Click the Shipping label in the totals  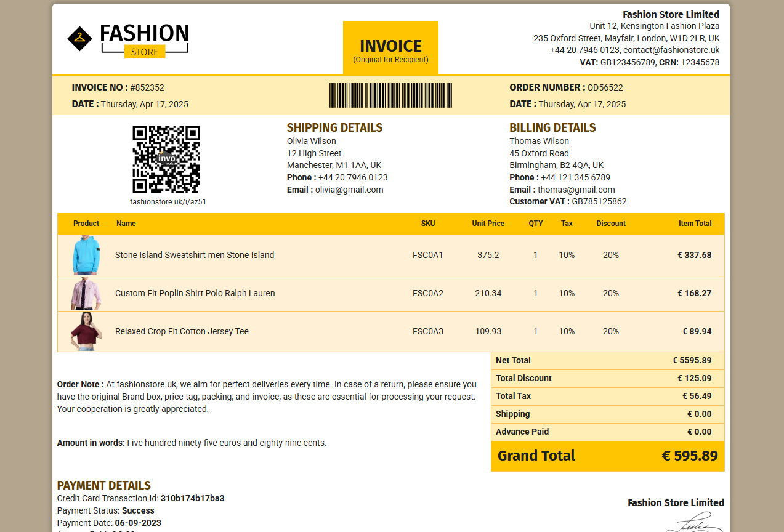tap(513, 414)
